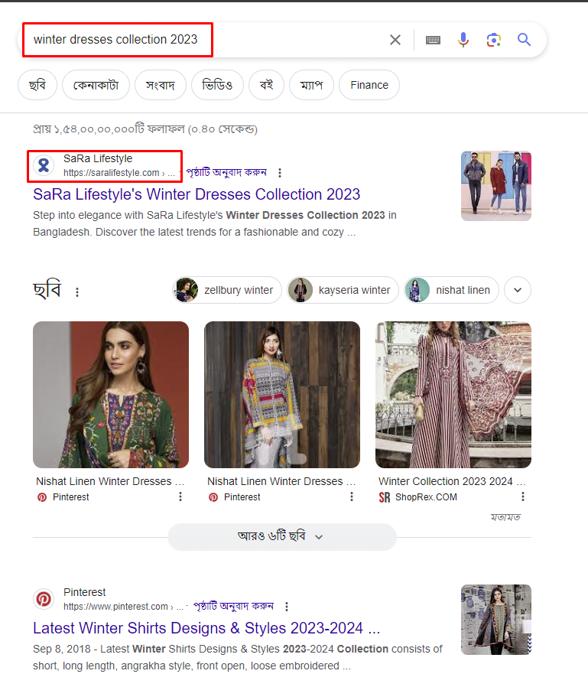
Task: Submit search with the magnifying glass icon
Action: [524, 40]
